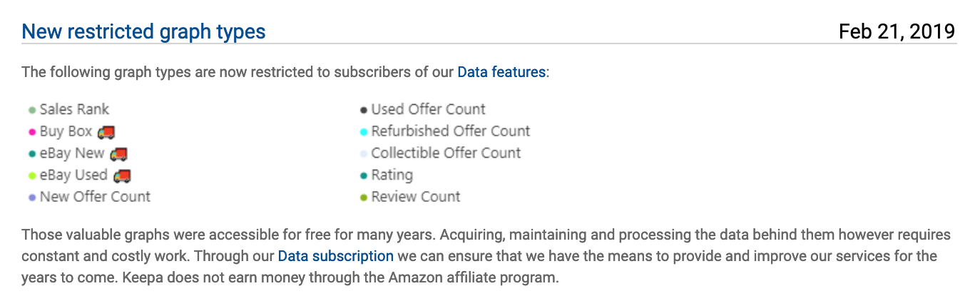
Task: Click the cyan dot by Refurbished Offer Count
Action: (x=364, y=132)
